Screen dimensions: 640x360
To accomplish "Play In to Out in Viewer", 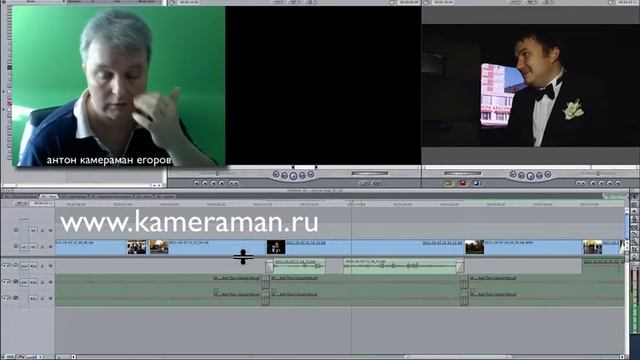I will 284,175.
